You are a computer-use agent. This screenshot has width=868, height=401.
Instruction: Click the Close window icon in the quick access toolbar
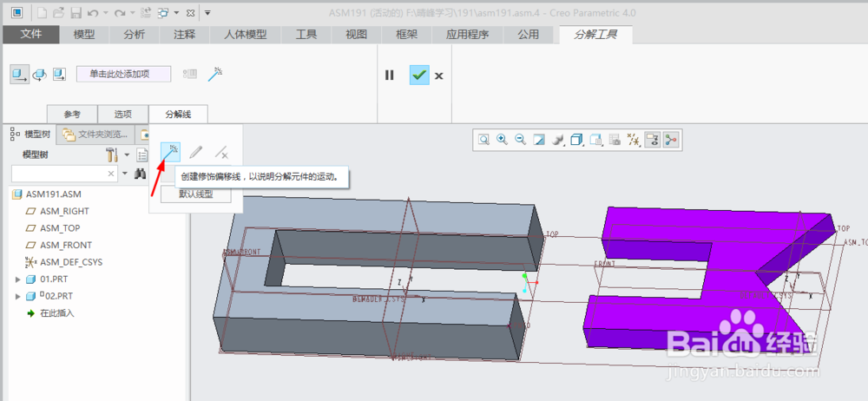[x=190, y=13]
